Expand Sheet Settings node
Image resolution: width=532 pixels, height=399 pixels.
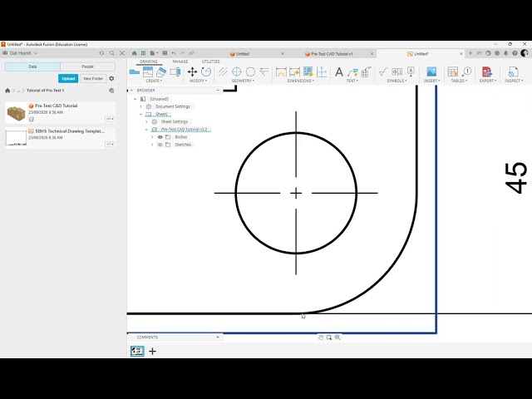[146, 121]
